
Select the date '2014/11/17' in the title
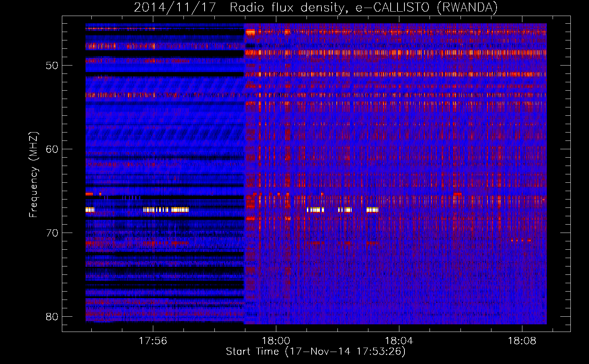[x=175, y=8]
